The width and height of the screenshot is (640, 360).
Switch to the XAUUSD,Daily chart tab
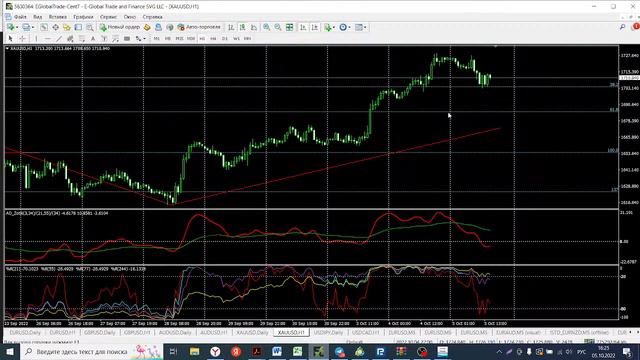pos(252,333)
